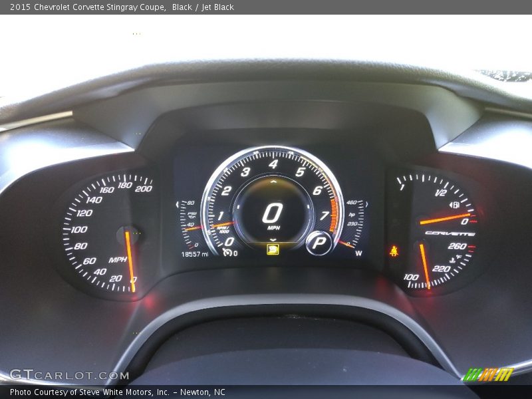Click the P gear indicator circle

319,243
